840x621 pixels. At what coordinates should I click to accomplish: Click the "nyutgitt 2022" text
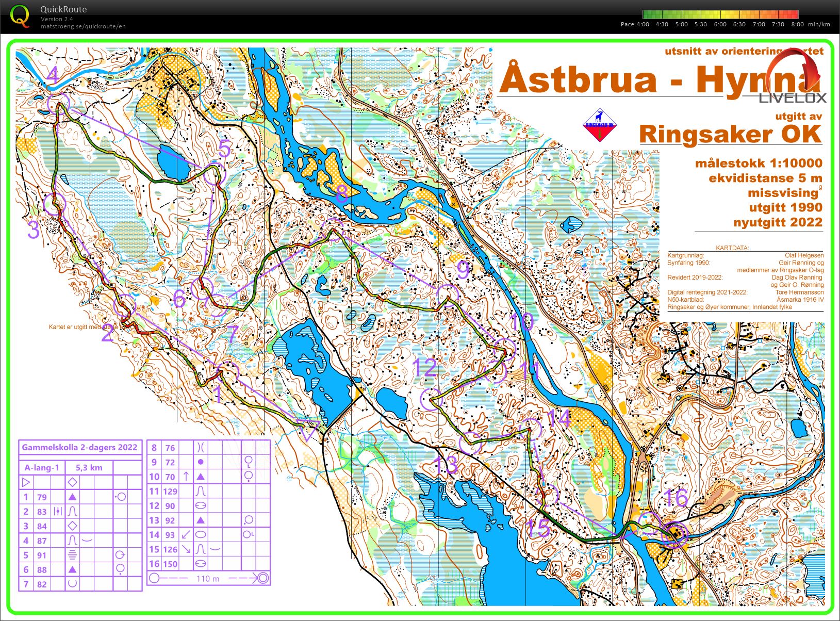click(x=778, y=222)
